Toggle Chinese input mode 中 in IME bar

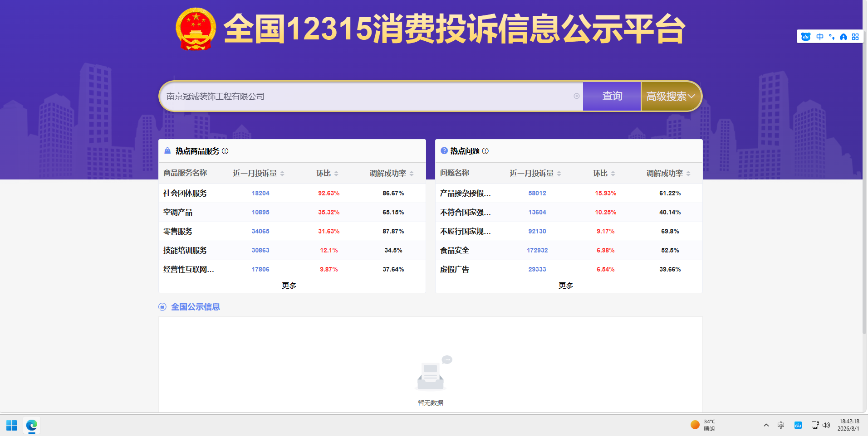820,37
